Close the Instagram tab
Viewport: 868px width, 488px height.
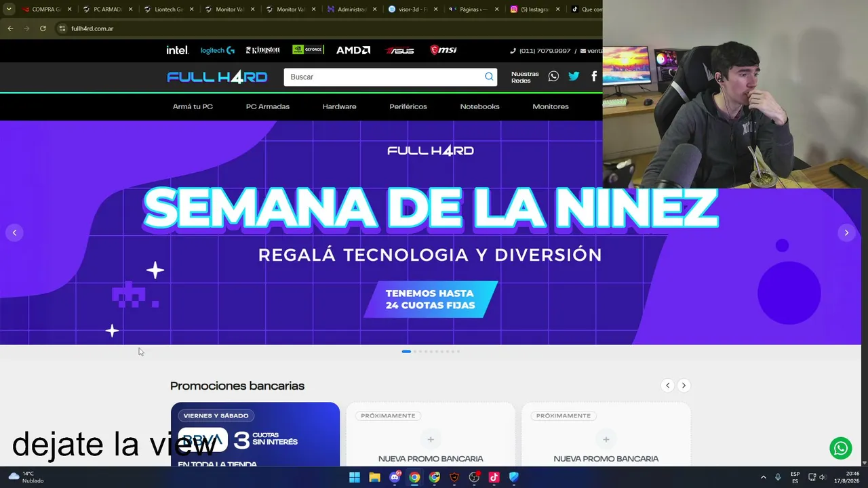558,9
